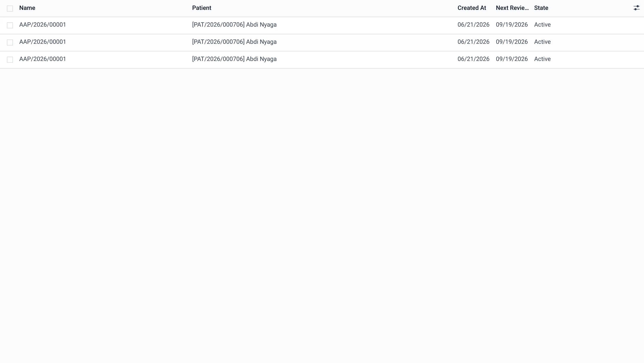Sort by the Patient column header
Screen dimensions: 644x363
tap(202, 8)
